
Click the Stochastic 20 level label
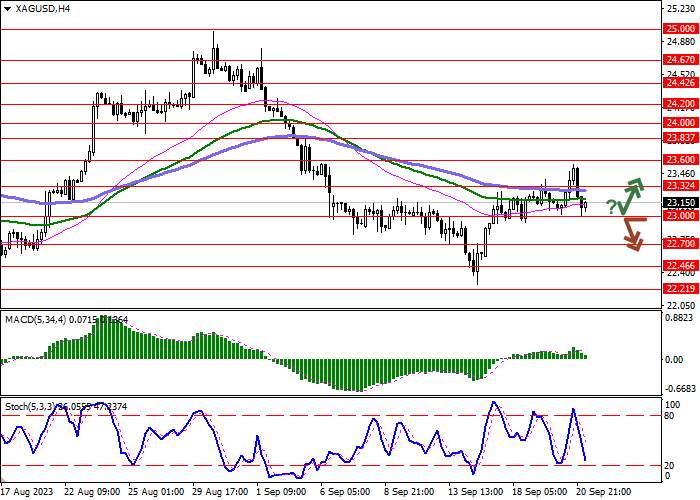[x=671, y=466]
